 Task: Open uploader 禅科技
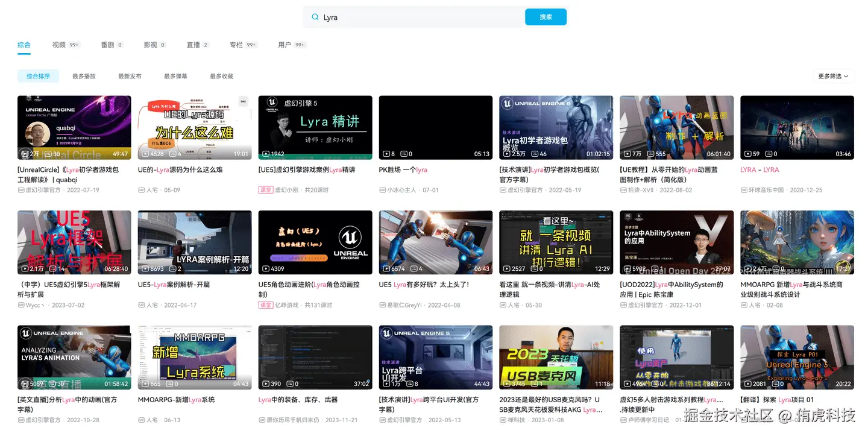point(517,420)
